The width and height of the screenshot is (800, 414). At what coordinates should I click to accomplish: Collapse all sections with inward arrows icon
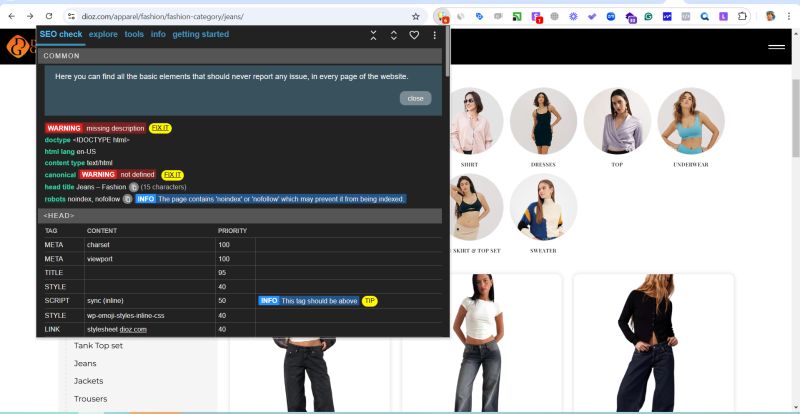(x=373, y=35)
